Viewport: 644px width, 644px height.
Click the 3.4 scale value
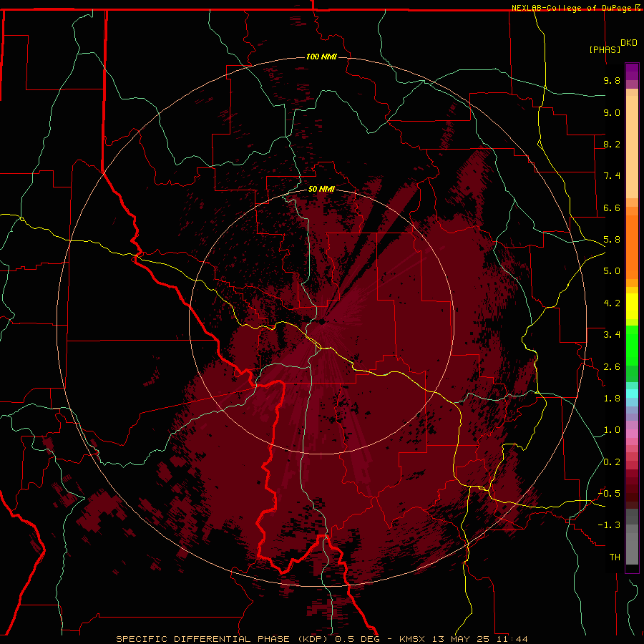click(612, 335)
